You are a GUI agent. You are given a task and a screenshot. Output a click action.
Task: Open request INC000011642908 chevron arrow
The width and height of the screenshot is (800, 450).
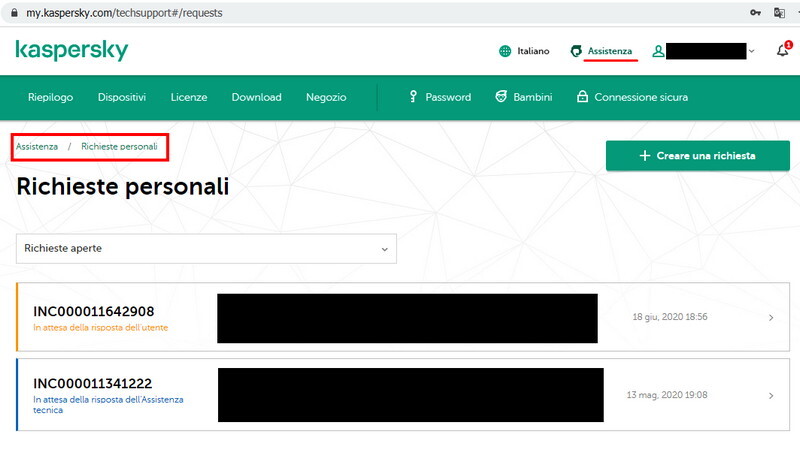771,317
